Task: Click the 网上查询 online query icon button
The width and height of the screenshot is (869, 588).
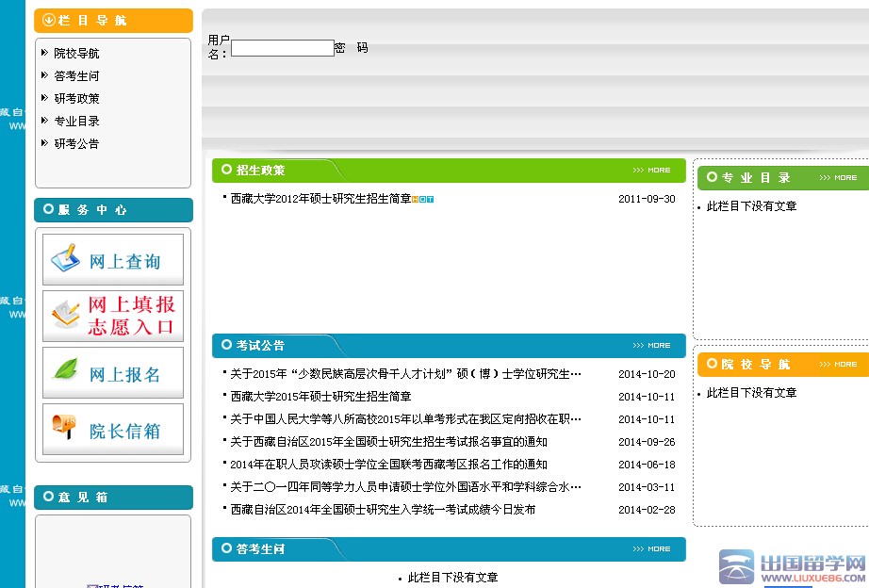Action: [x=66, y=259]
